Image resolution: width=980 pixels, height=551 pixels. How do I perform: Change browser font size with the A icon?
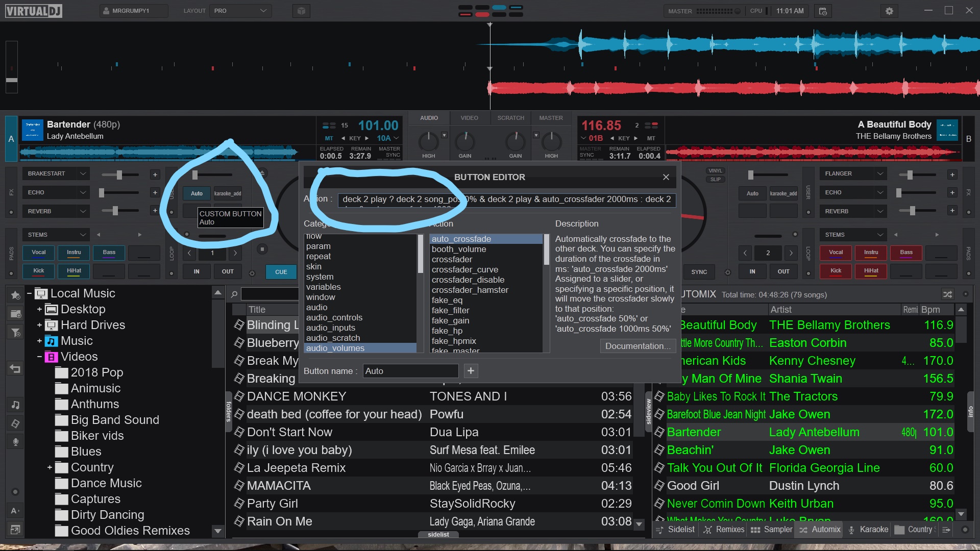pos(15,511)
